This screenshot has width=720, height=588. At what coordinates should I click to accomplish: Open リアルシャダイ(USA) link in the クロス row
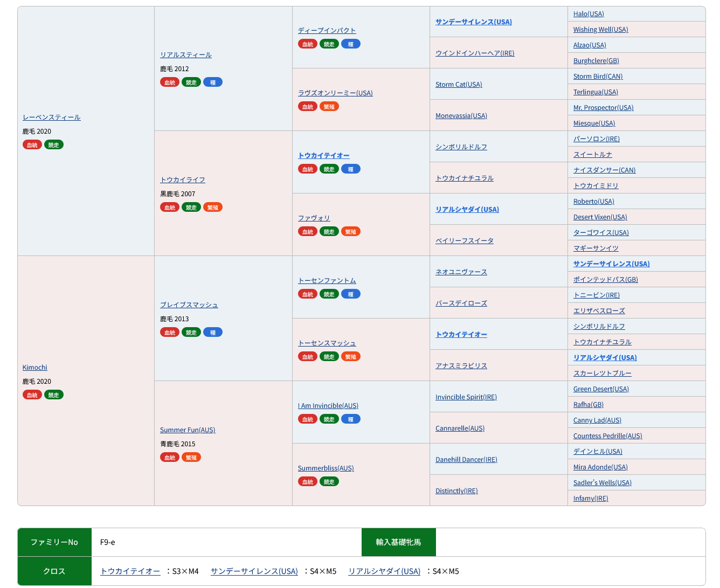click(384, 571)
